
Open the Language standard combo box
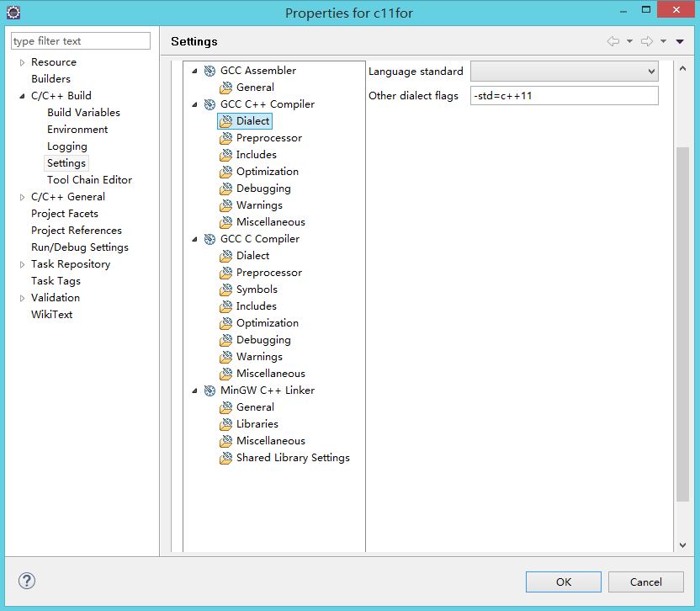[565, 71]
